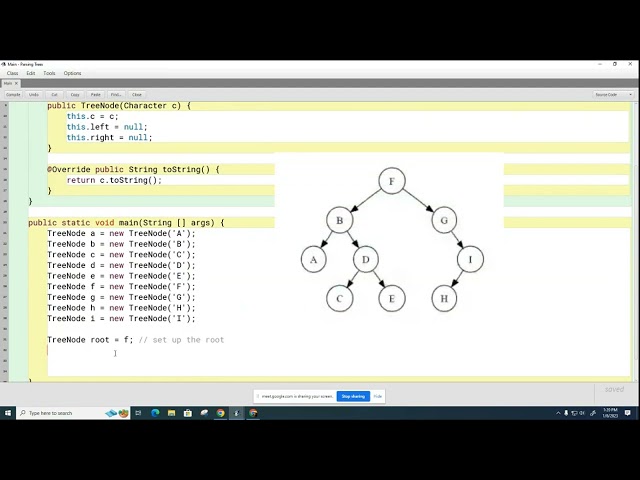The width and height of the screenshot is (640, 480).
Task: Click the 'return c.toString();' line
Action: coord(114,180)
